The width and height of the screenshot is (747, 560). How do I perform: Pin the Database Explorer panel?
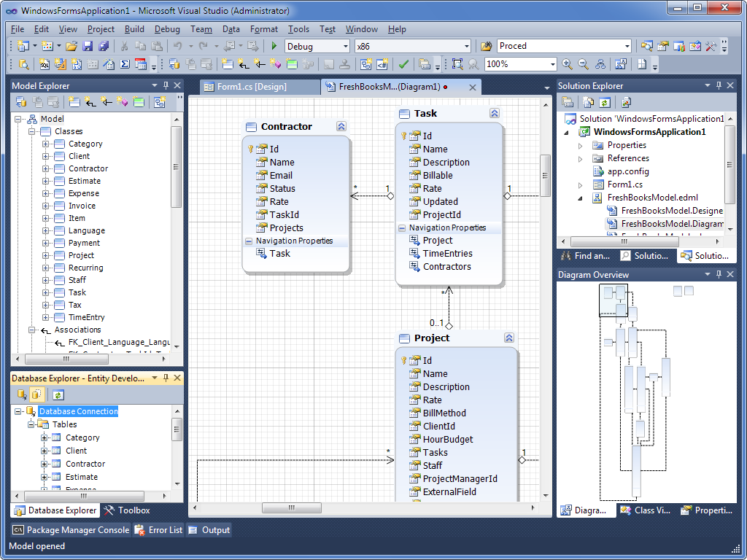(166, 378)
